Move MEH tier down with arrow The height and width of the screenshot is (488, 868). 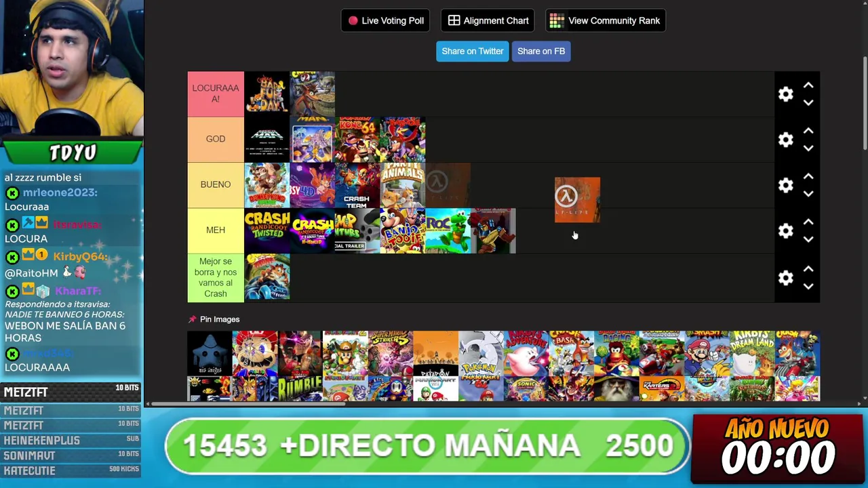click(808, 239)
